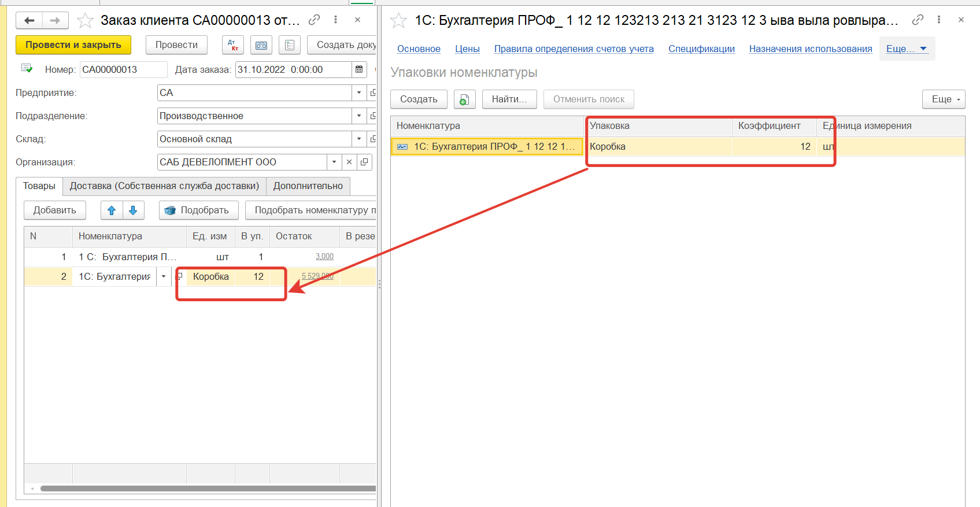Click the Ед. изм column header
The height and width of the screenshot is (507, 980).
210,236
